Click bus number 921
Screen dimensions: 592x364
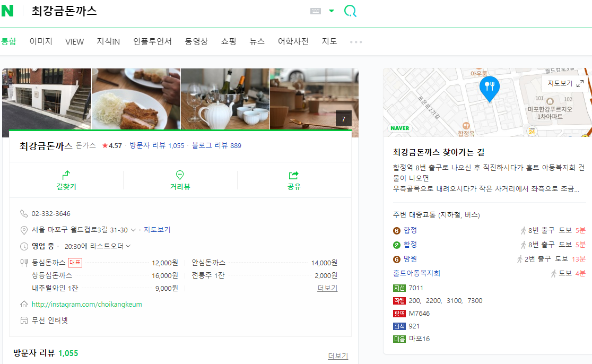[414, 326]
